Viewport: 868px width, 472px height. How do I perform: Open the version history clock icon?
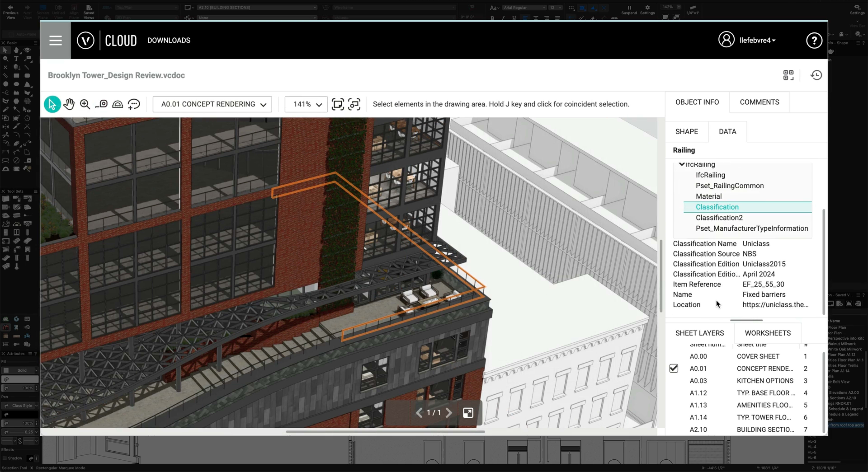[x=816, y=75]
